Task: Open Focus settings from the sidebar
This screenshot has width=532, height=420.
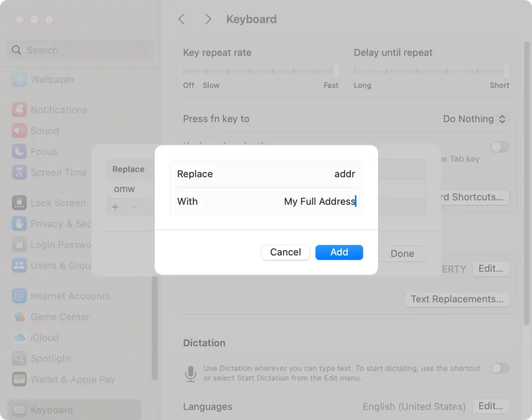Action: [19, 151]
